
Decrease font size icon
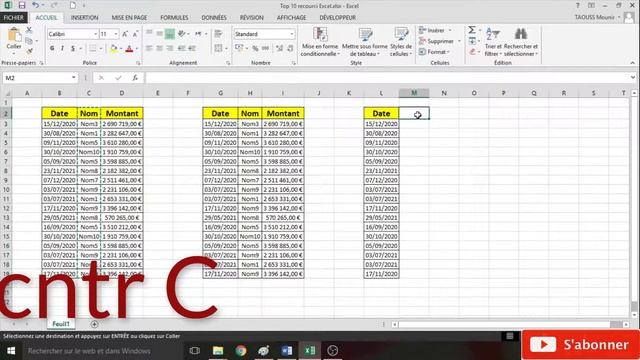point(135,34)
